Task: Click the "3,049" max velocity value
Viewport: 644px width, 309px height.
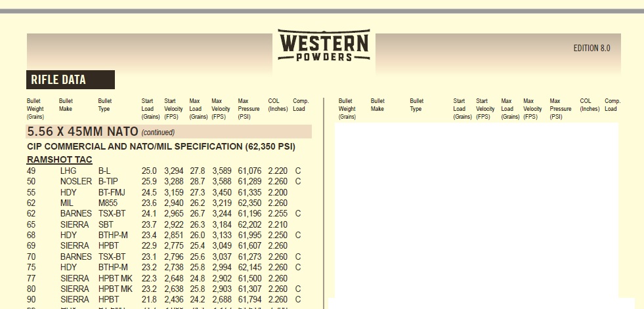Action: coord(222,246)
